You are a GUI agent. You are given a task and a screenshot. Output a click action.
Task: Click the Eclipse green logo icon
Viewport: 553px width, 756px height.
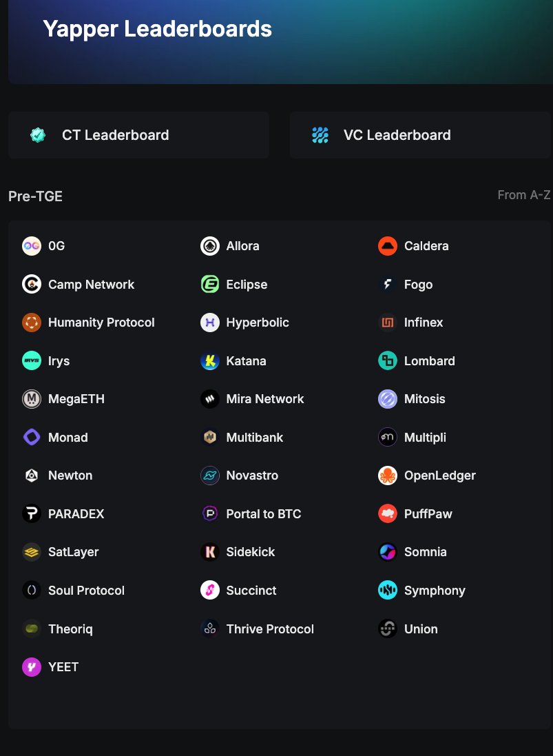pos(210,285)
